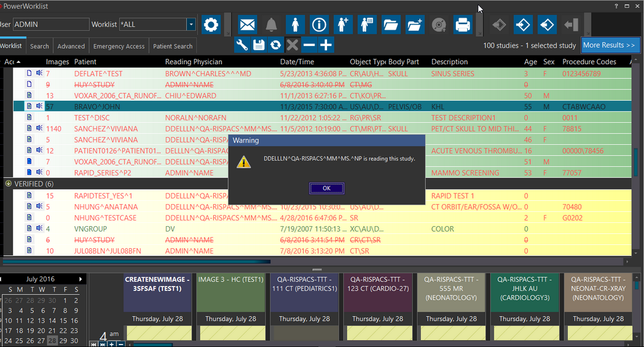
Task: Toggle speaker icon on RAPID_SERIES^P2 row
Action: pos(39,173)
